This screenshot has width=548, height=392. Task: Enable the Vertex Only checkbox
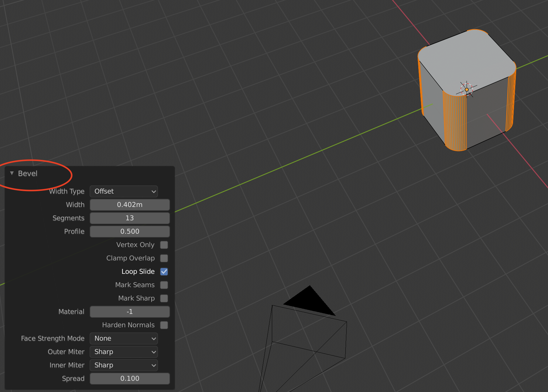point(164,245)
